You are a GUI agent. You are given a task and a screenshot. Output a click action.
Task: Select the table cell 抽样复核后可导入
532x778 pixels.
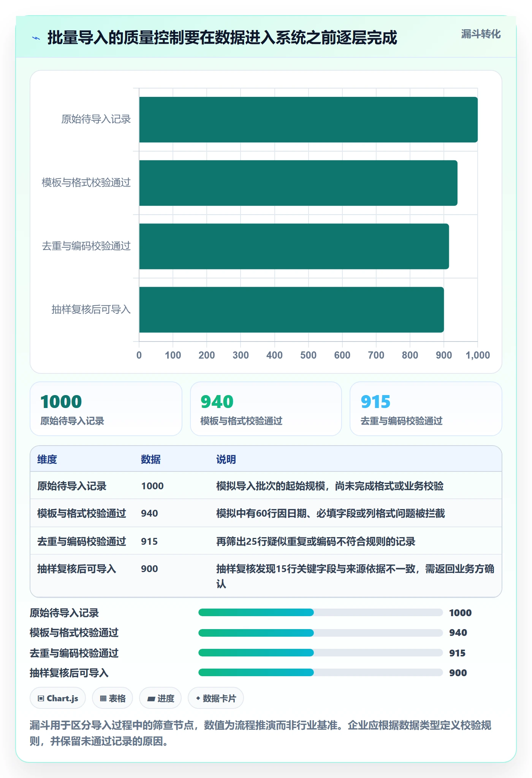point(77,569)
